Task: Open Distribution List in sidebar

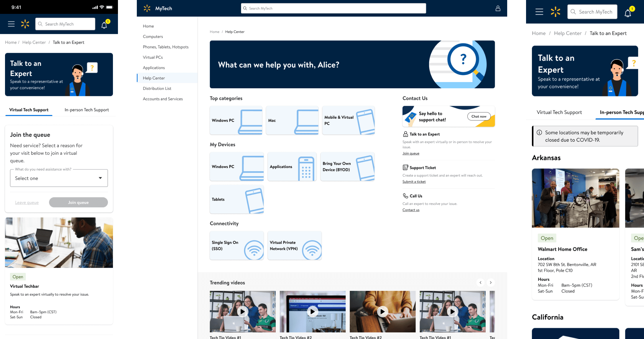Action: (x=157, y=89)
